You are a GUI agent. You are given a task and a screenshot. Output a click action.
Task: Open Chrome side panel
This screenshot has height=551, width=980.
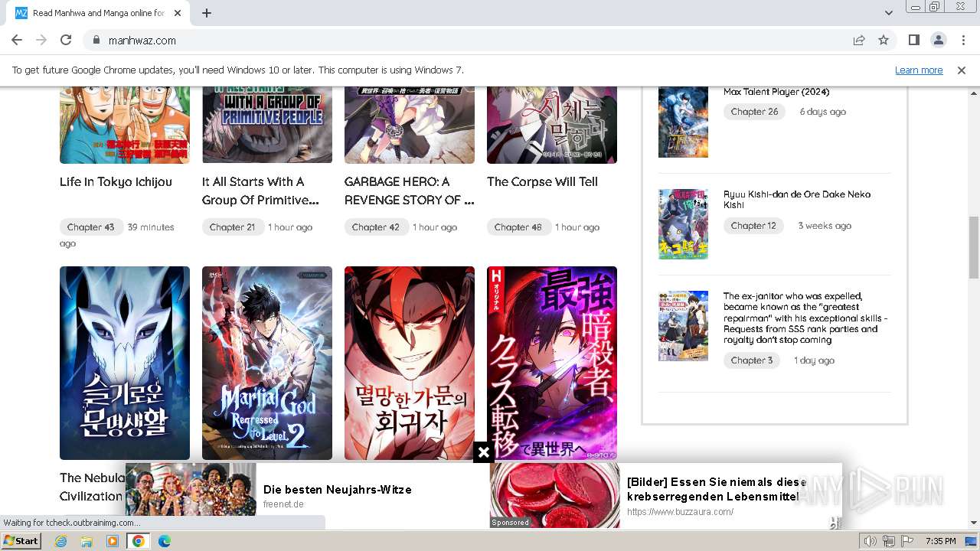pos(913,40)
